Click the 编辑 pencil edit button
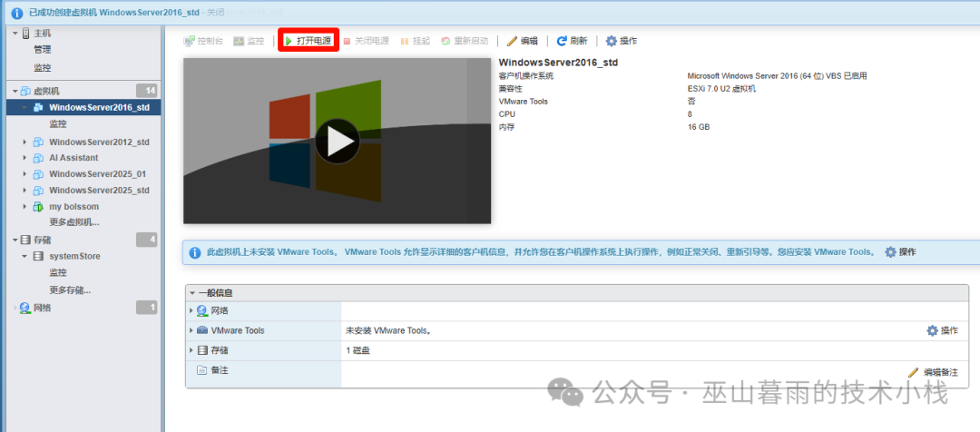This screenshot has height=432, width=980. point(523,41)
